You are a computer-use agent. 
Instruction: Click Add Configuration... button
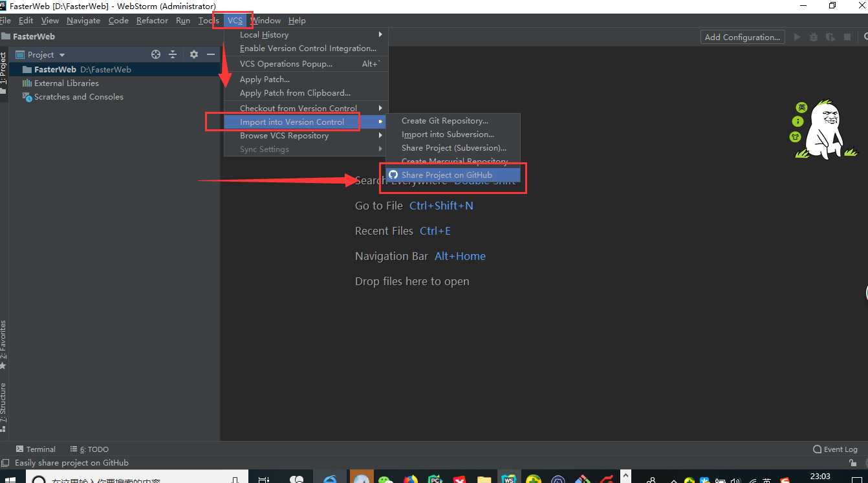tap(743, 38)
